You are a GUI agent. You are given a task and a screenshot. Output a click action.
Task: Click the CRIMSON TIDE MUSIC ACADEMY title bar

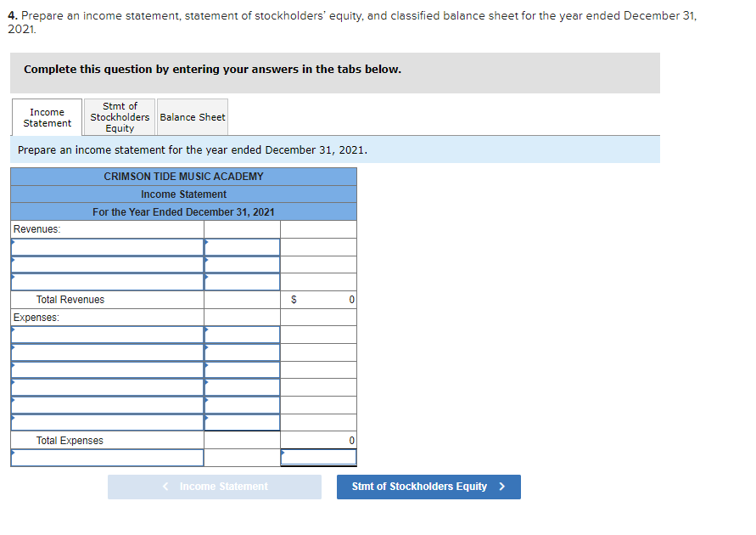tap(183, 176)
